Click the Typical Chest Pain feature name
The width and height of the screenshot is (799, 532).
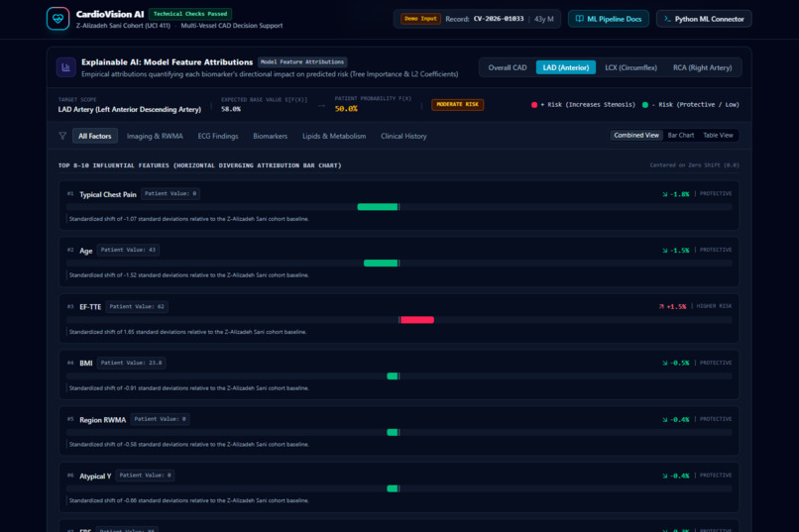pyautogui.click(x=108, y=194)
